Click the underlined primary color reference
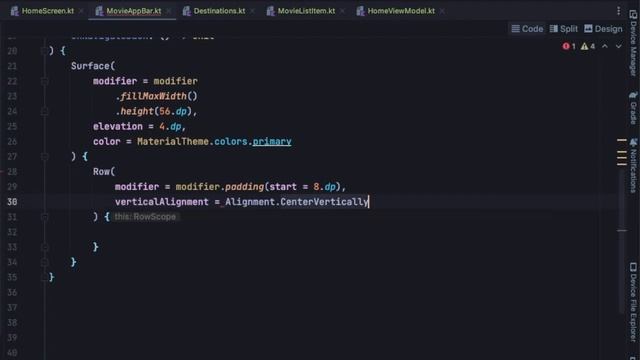The width and height of the screenshot is (640, 360). (x=272, y=142)
